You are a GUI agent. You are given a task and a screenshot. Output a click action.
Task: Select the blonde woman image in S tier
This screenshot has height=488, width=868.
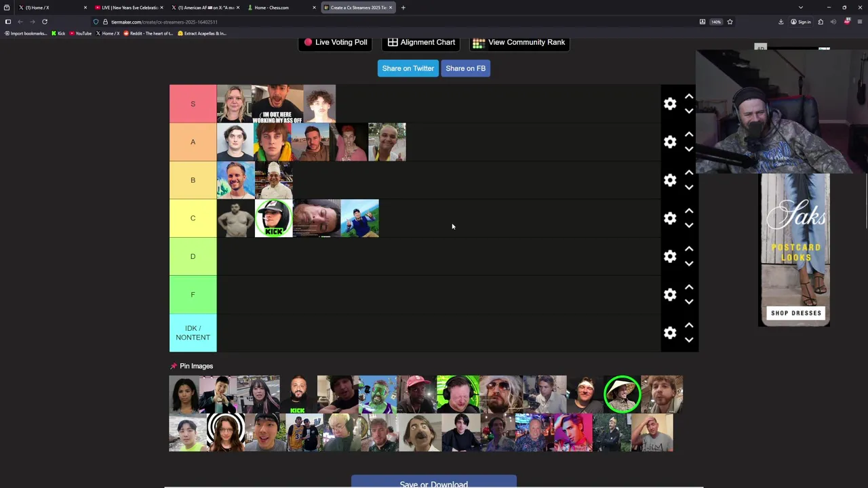click(x=235, y=104)
